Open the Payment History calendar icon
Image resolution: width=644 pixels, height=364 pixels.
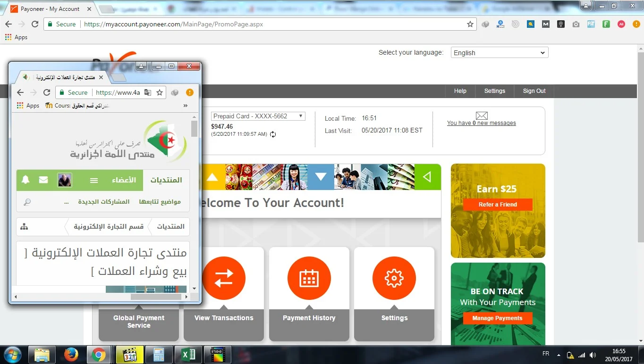pyautogui.click(x=309, y=278)
